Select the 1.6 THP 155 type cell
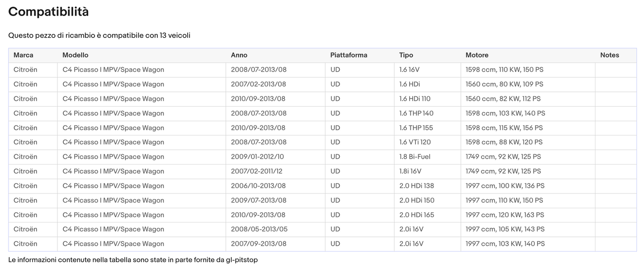 click(416, 128)
